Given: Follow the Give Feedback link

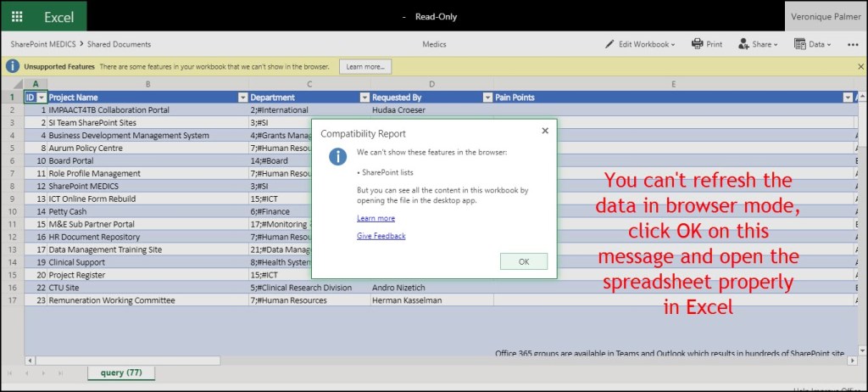Looking at the screenshot, I should (x=381, y=236).
